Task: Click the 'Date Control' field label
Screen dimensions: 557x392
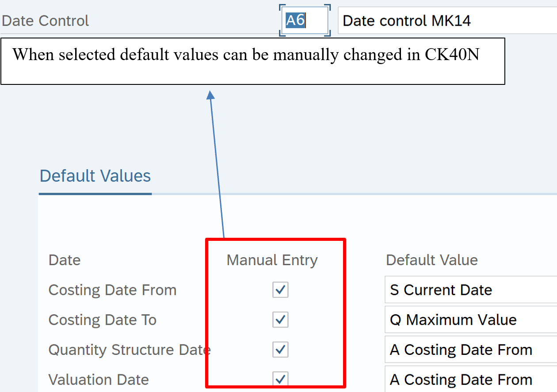Action: coord(46,21)
